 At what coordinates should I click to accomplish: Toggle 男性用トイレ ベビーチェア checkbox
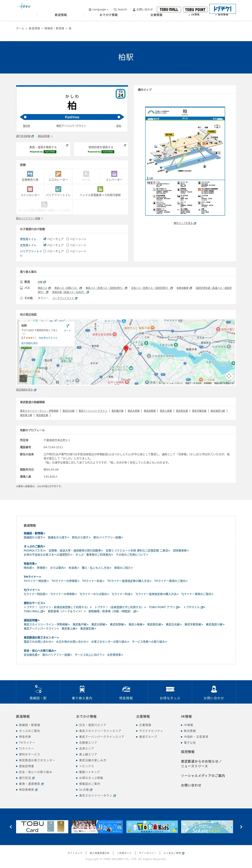pos(45,239)
